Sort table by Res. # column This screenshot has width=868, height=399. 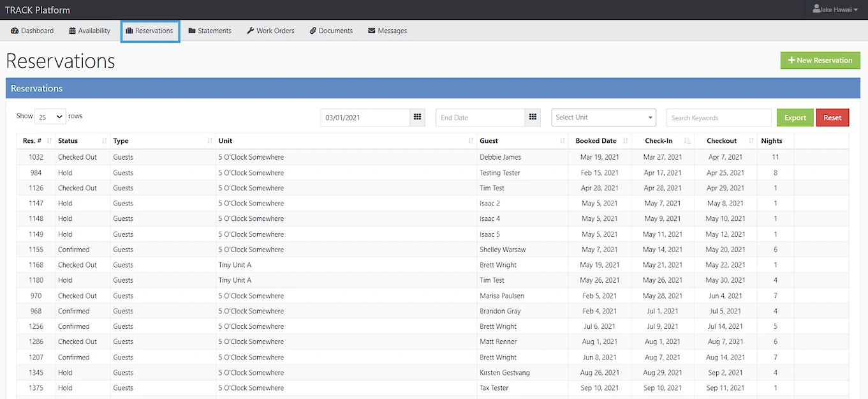coord(50,141)
